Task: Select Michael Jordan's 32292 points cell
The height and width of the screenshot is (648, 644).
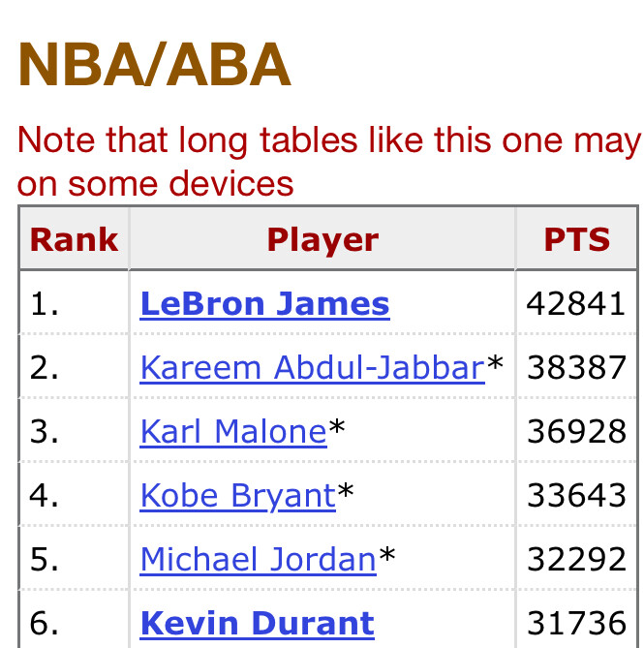Action: point(576,559)
